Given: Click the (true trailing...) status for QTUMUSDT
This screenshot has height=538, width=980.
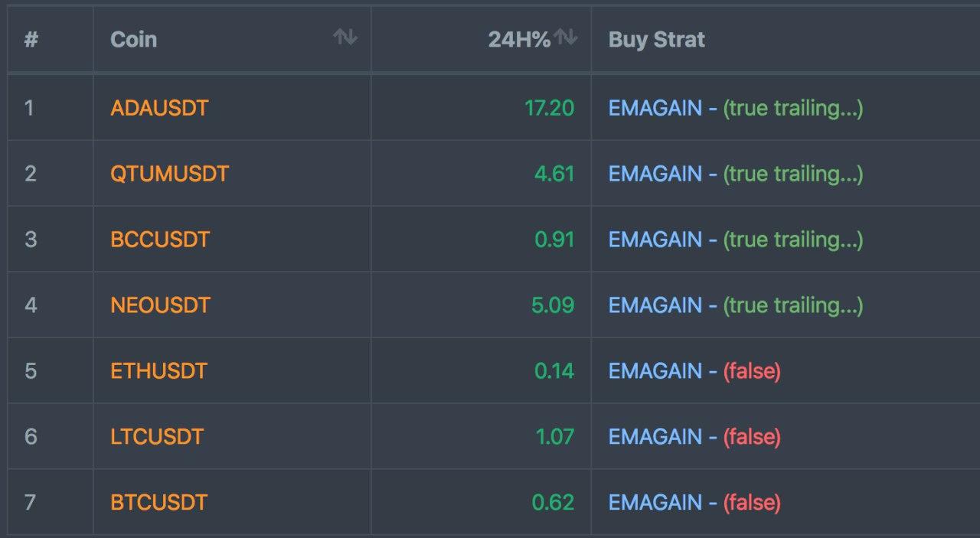Looking at the screenshot, I should tap(793, 174).
